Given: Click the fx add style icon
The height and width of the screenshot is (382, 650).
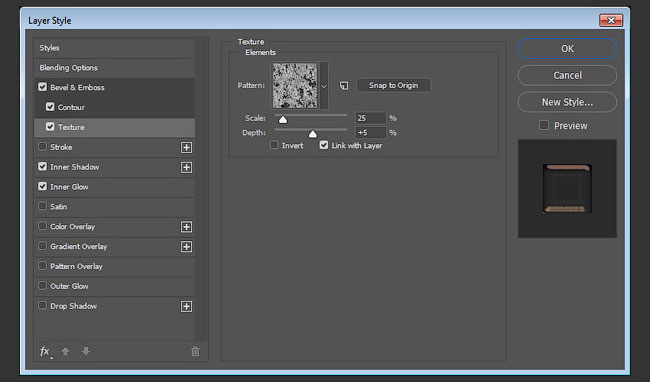Looking at the screenshot, I should tap(46, 352).
